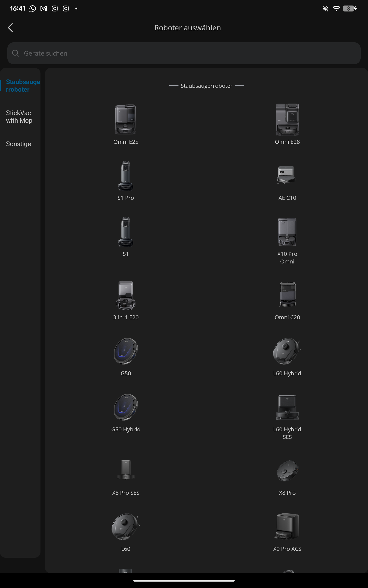The image size is (368, 588).
Task: Tap the "G50 Hybrid" label
Action: click(126, 429)
